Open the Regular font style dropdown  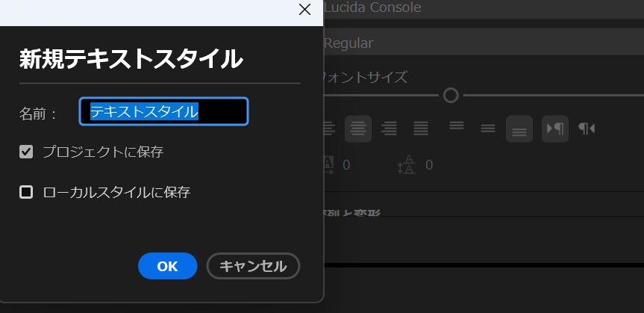478,43
